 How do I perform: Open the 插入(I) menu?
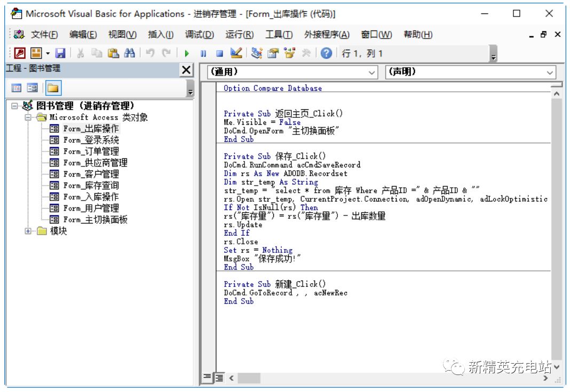pyautogui.click(x=161, y=35)
